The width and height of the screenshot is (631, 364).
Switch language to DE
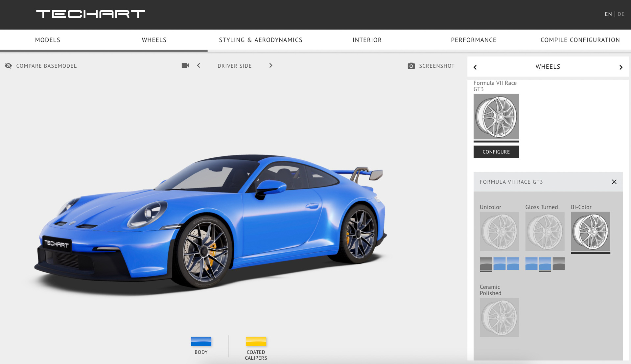pyautogui.click(x=621, y=14)
